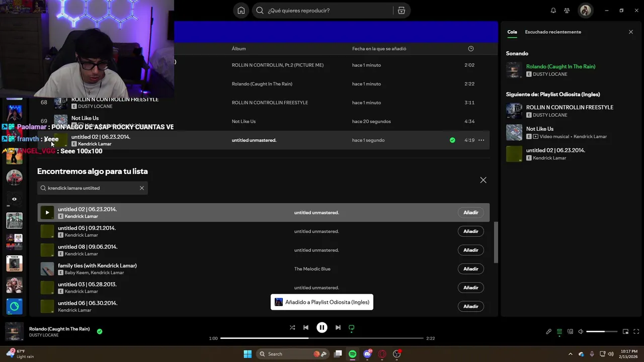Sort by Fecha en la que se añadió
Viewport: 644px width, 362px height.
(x=379, y=49)
